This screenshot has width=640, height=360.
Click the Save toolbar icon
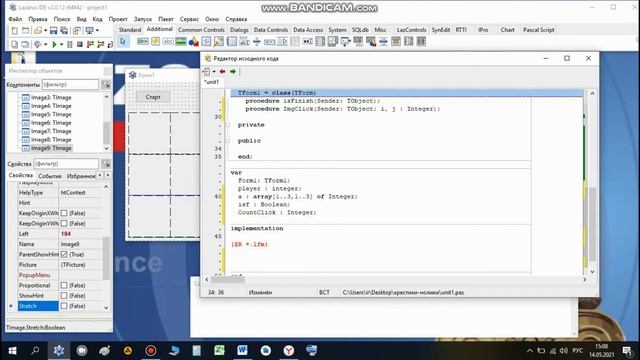pos(53,31)
